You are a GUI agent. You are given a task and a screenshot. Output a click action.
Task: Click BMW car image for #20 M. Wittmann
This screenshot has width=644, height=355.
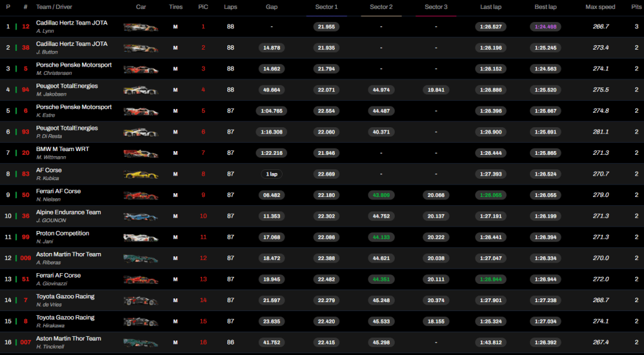click(x=141, y=153)
